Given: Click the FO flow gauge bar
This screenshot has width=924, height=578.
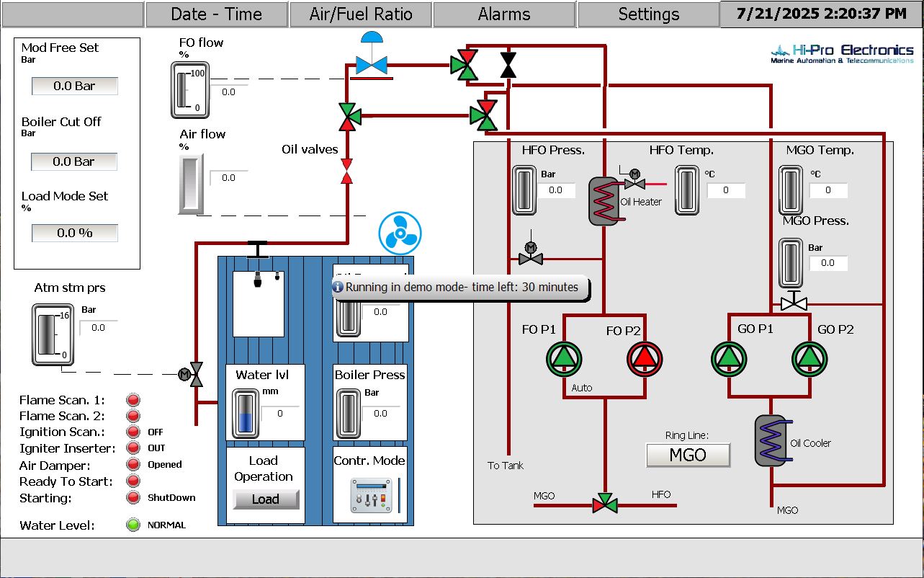Looking at the screenshot, I should 189,90.
